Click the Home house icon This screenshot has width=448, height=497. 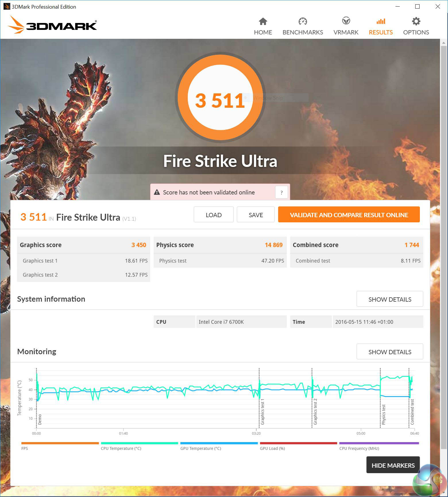[263, 21]
